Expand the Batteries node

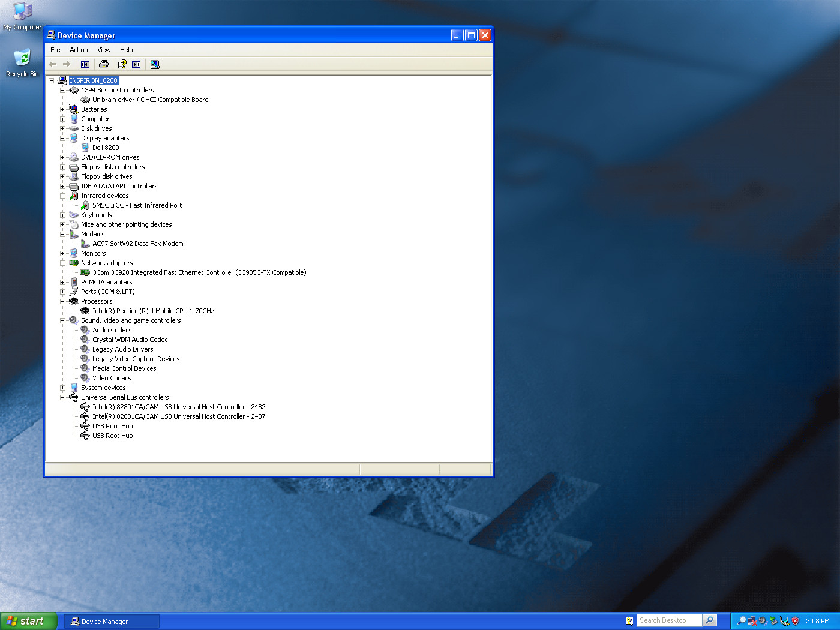point(62,109)
